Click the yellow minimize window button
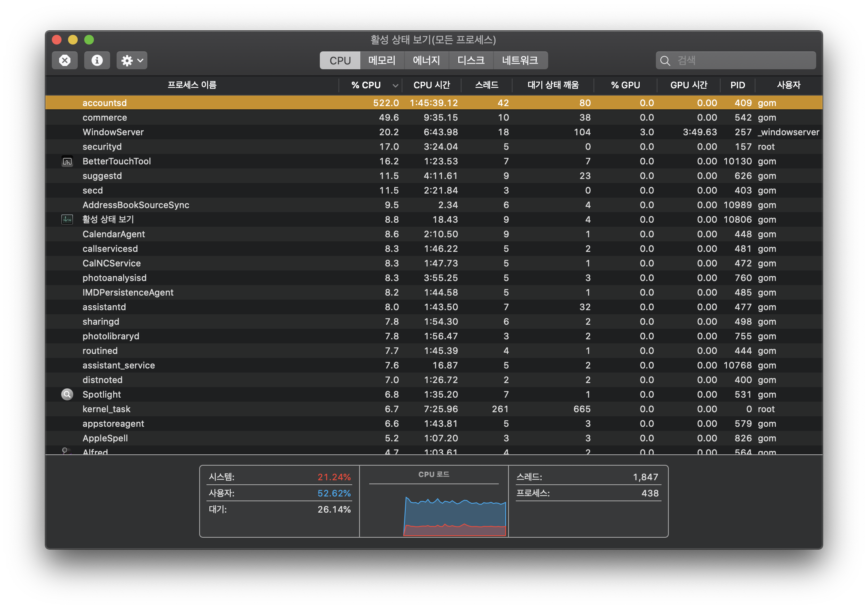868x609 pixels. pos(73,40)
